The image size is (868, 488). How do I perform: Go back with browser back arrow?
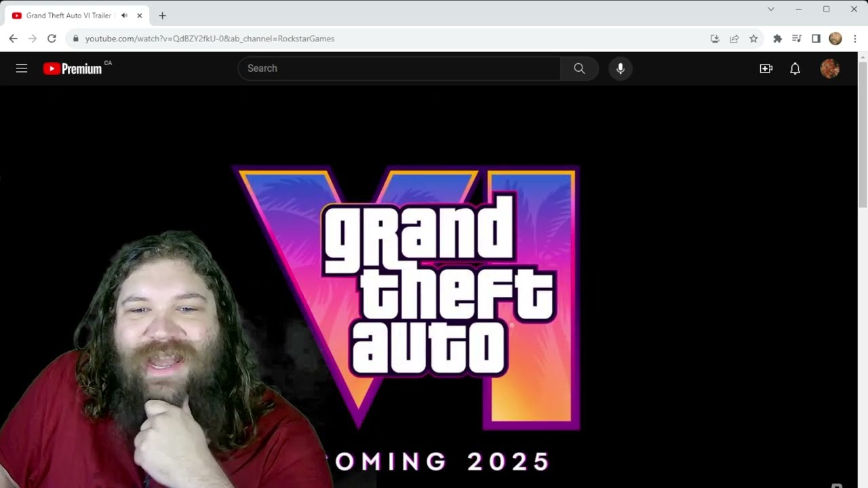pos(13,39)
